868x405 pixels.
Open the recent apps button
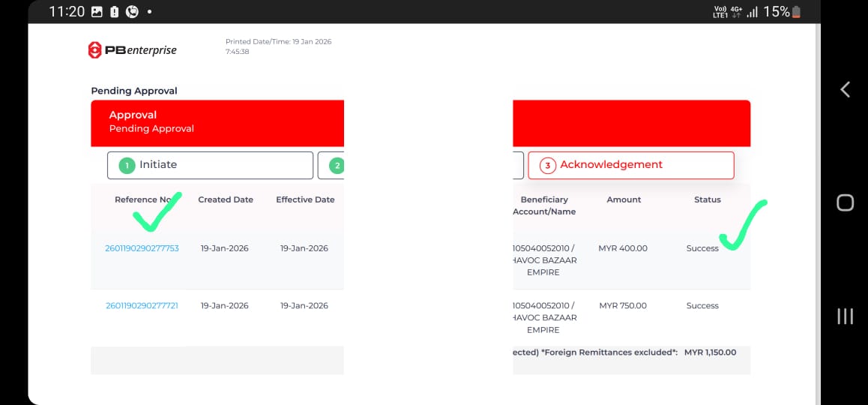[845, 316]
